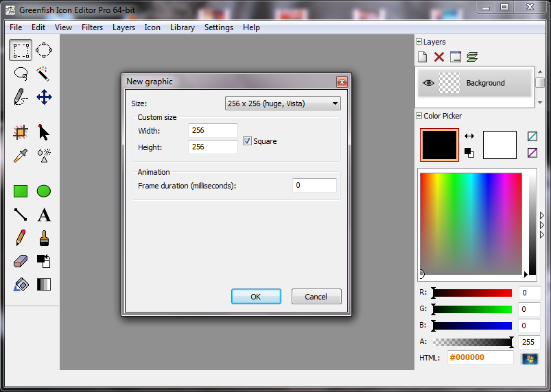Open the Icon menu
Screen dimensions: 551x392
(152, 27)
